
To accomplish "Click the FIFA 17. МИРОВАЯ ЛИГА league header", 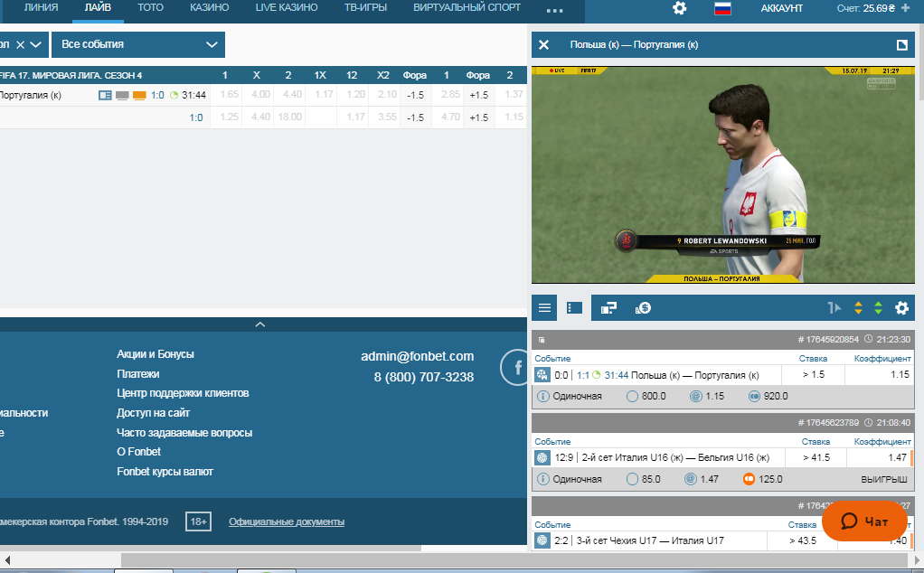I will coord(71,75).
